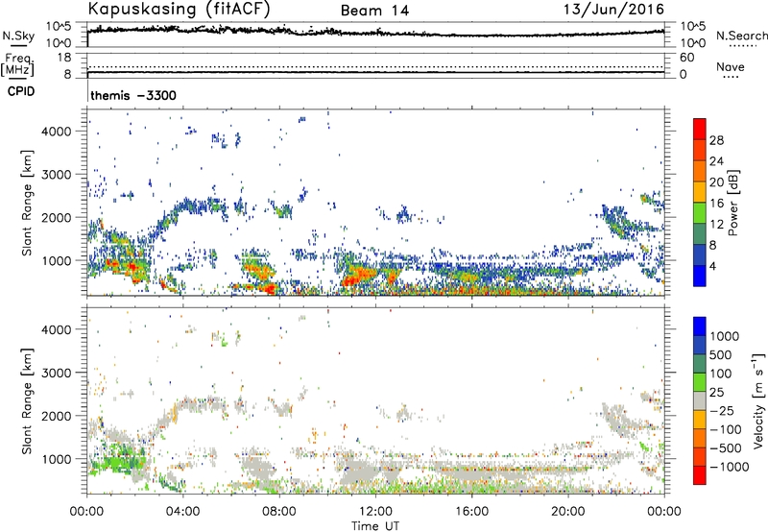
Task: Click the '18' frequency axis tick
Action: [64, 58]
